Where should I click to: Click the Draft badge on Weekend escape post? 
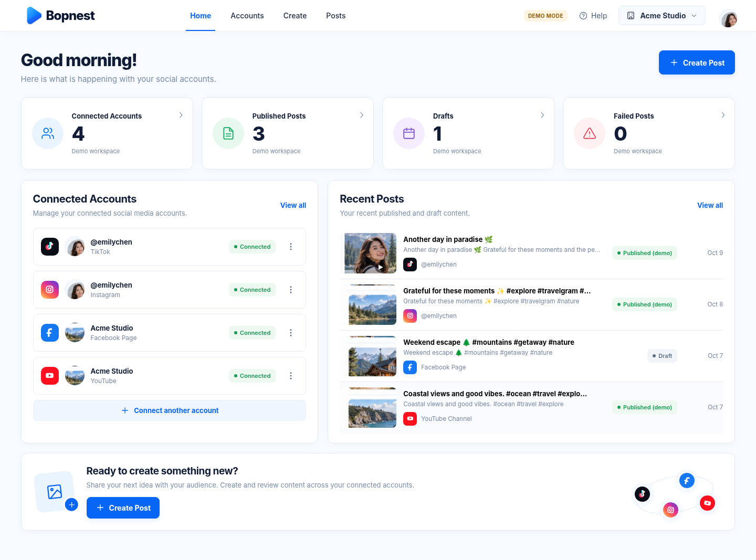point(662,356)
